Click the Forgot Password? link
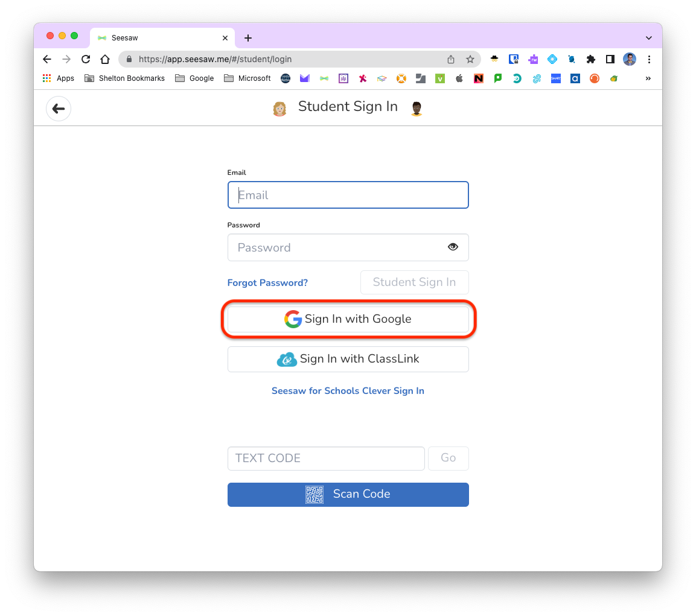Image resolution: width=696 pixels, height=616 pixels. [267, 283]
